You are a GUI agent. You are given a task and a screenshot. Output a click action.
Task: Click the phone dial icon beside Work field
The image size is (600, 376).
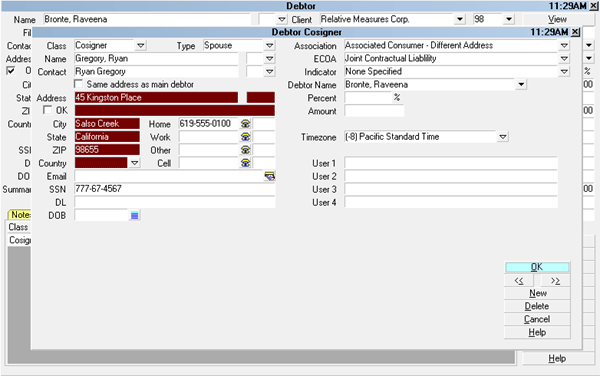tap(245, 137)
